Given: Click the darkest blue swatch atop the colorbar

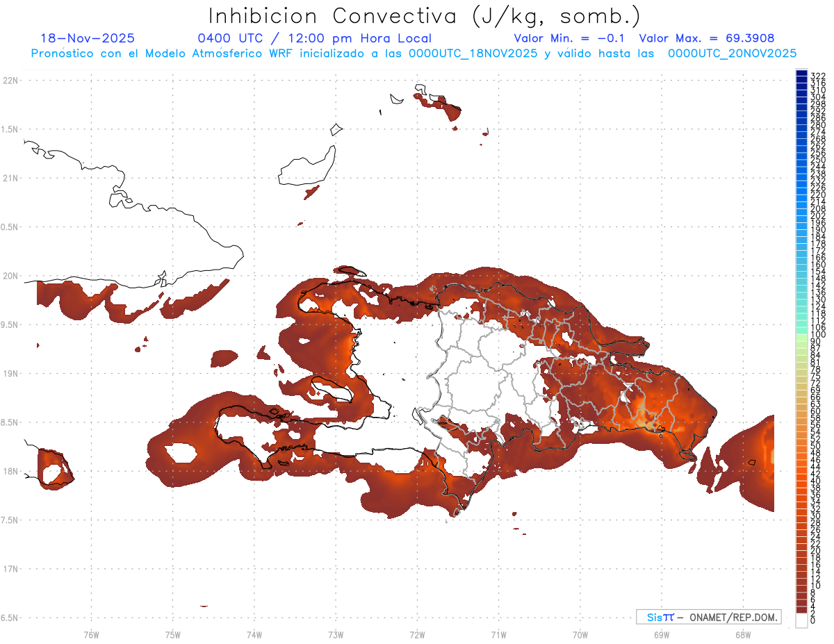Looking at the screenshot, I should tap(801, 74).
